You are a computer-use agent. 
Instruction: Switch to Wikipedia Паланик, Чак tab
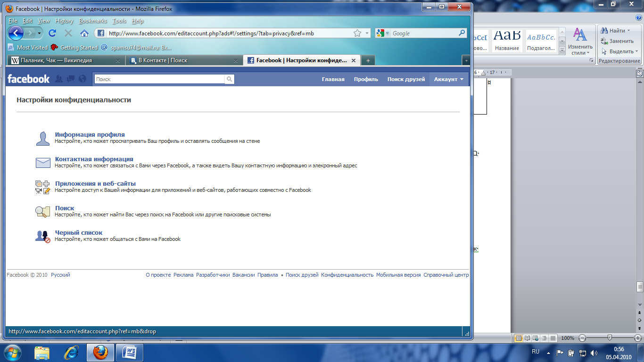(x=66, y=60)
